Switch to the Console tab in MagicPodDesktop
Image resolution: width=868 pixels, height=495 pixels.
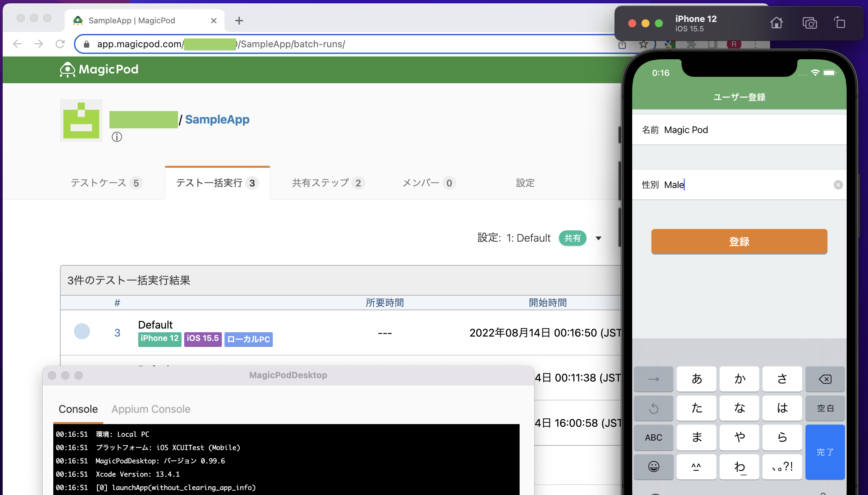click(x=78, y=409)
